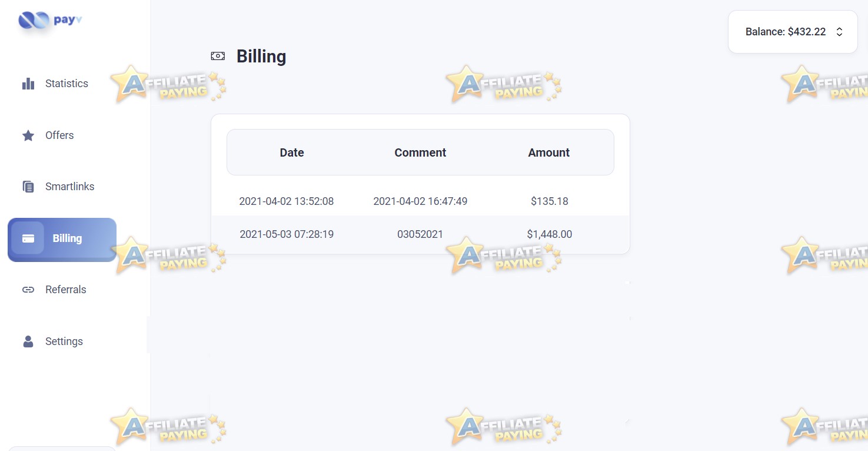Click the Amount column header
The width and height of the screenshot is (868, 451).
[549, 152]
